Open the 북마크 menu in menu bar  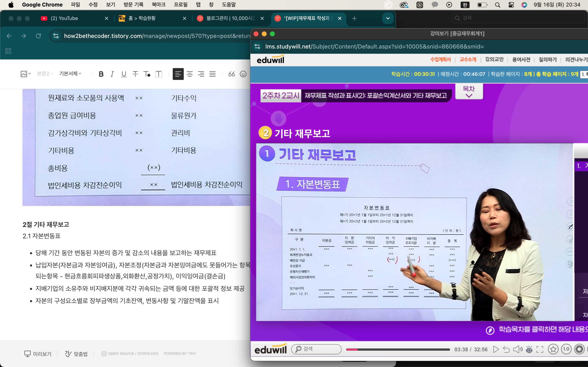pyautogui.click(x=158, y=5)
